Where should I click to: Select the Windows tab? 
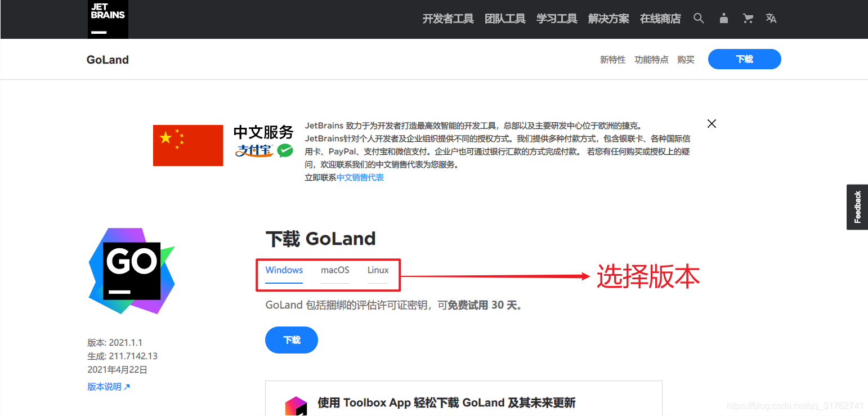coord(284,271)
